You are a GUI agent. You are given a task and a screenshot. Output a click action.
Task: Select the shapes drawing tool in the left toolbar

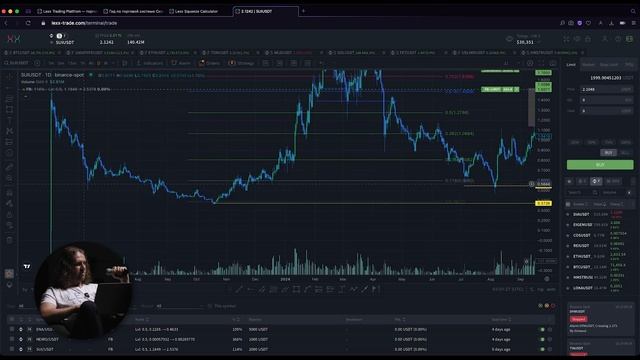[9, 109]
